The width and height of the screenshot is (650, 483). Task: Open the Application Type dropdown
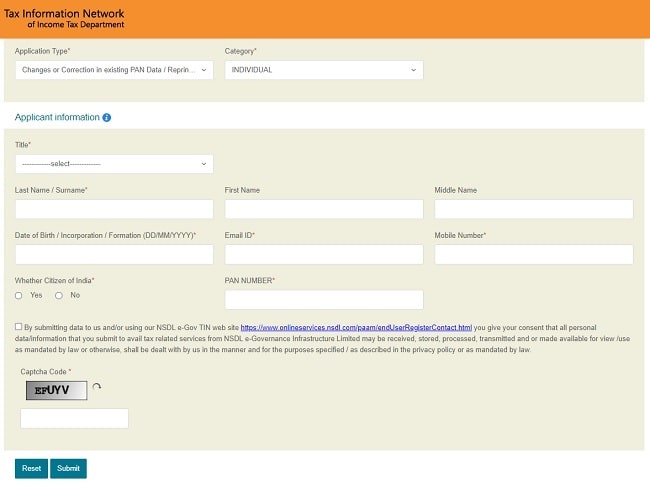pyautogui.click(x=114, y=70)
